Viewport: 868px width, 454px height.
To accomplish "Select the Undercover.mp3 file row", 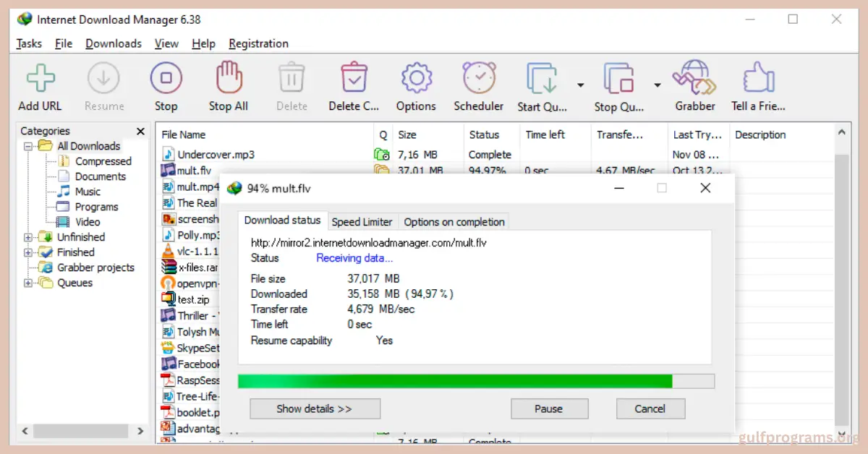I will click(216, 154).
